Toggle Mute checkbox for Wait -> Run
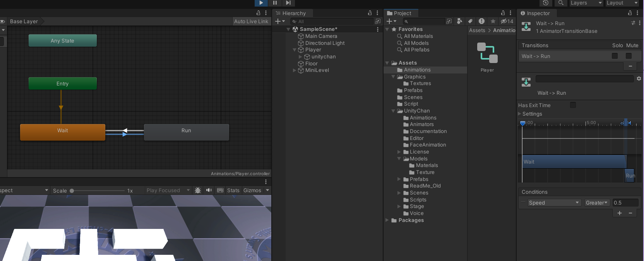The height and width of the screenshot is (261, 644). (x=629, y=56)
